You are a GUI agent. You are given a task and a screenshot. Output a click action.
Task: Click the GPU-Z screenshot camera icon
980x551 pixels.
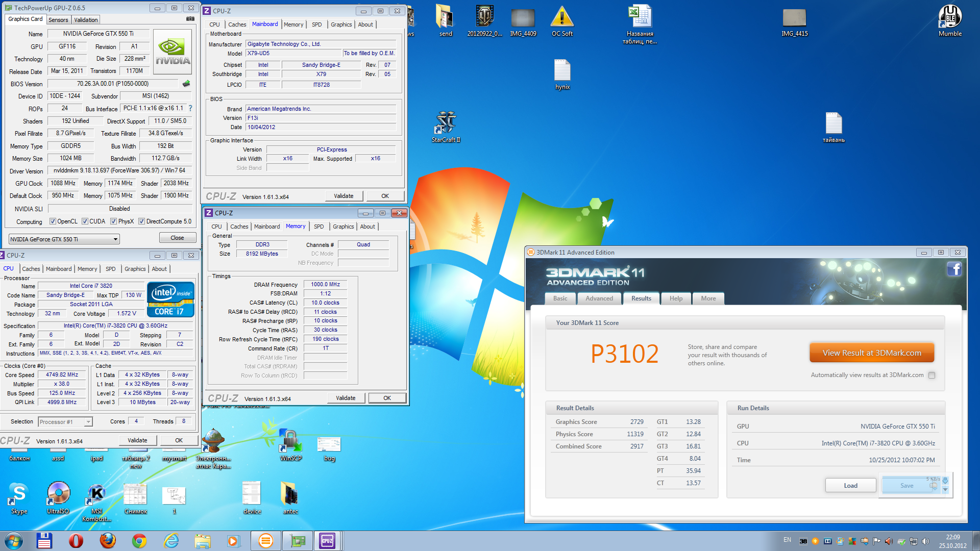point(190,19)
